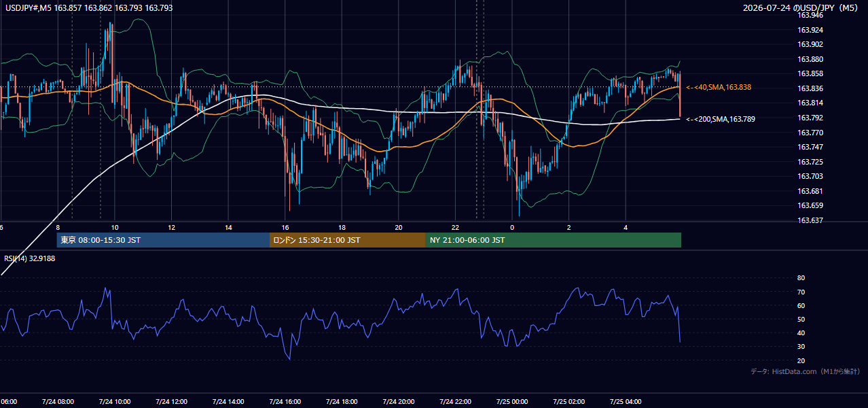868x408 pixels.
Task: Click price axis label 163.858
Action: click(811, 73)
